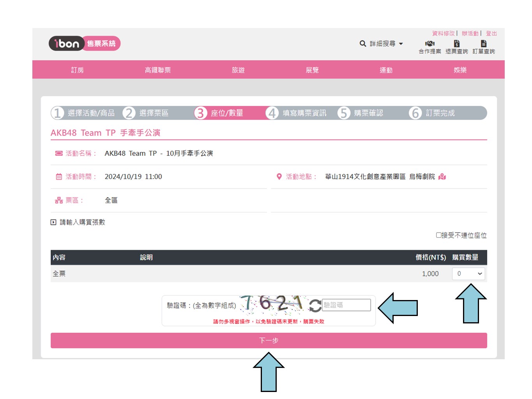Click the 資料修改 link
Image resolution: width=532 pixels, height=399 pixels.
pyautogui.click(x=443, y=34)
